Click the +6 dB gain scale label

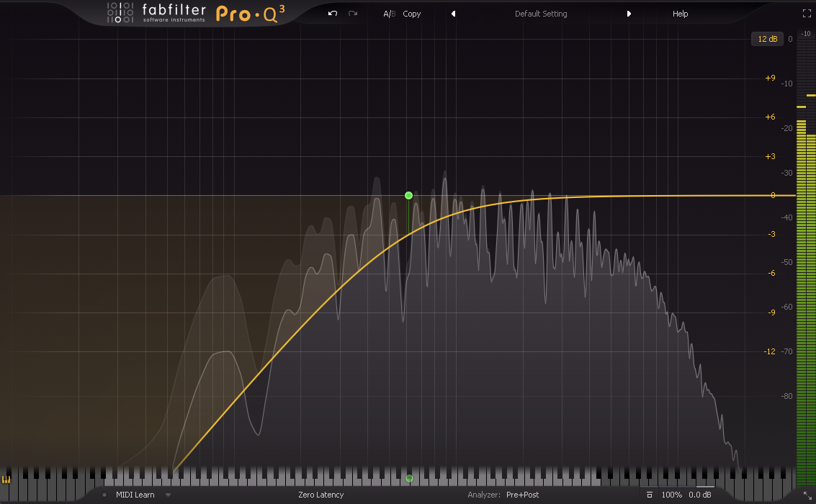pyautogui.click(x=770, y=117)
